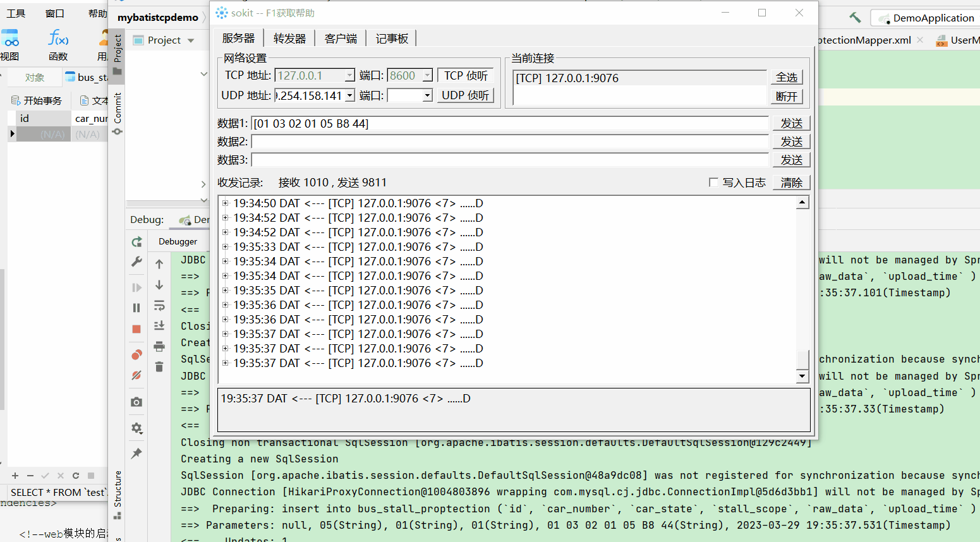
Task: Rerun the debug session
Action: [x=136, y=241]
